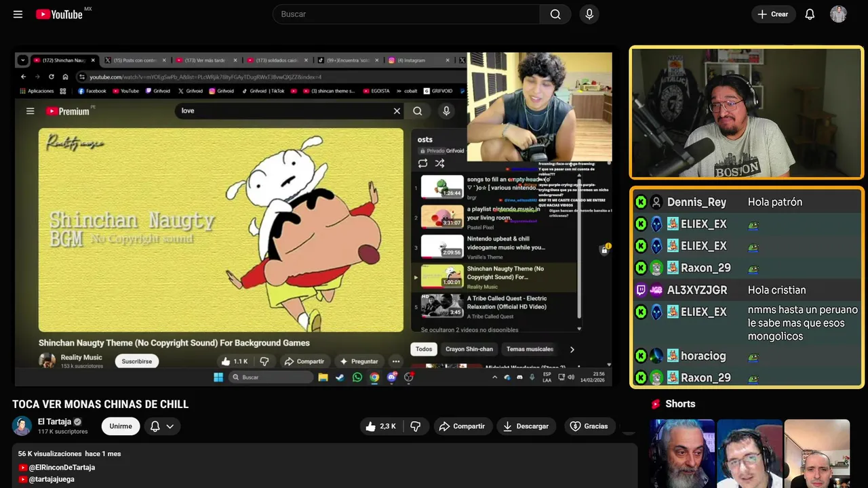In the streamed video, click Suscribirse for Reality Music
Viewport: 868px width, 488px height.
coord(137,361)
